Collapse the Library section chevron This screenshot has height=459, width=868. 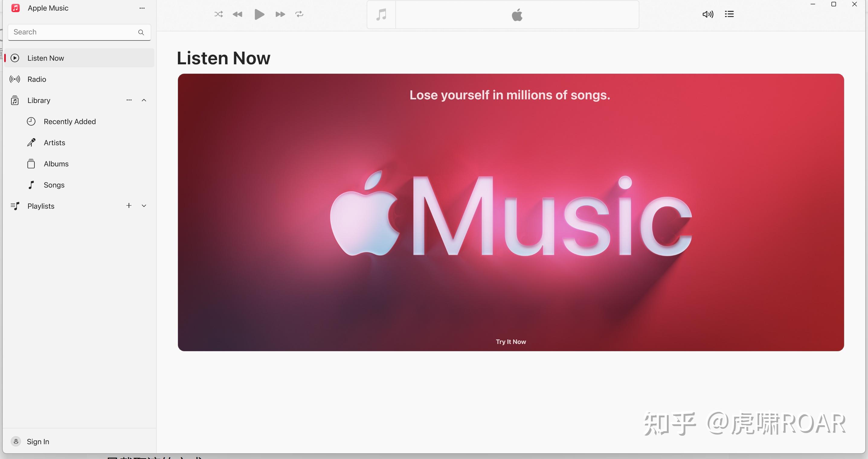click(144, 100)
